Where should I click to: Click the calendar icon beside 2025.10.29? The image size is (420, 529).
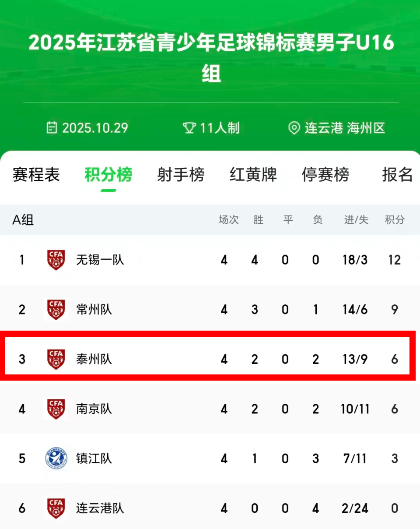[52, 128]
